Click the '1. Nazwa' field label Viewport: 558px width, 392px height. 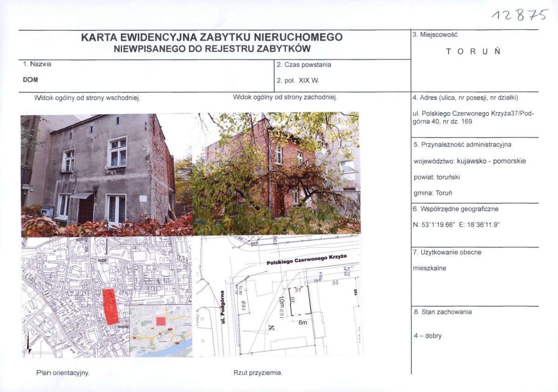pyautogui.click(x=37, y=64)
